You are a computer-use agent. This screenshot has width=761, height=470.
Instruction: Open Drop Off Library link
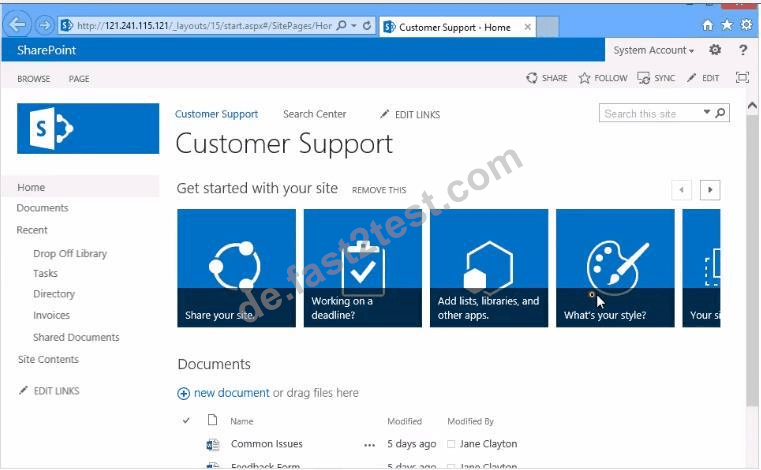pyautogui.click(x=70, y=253)
